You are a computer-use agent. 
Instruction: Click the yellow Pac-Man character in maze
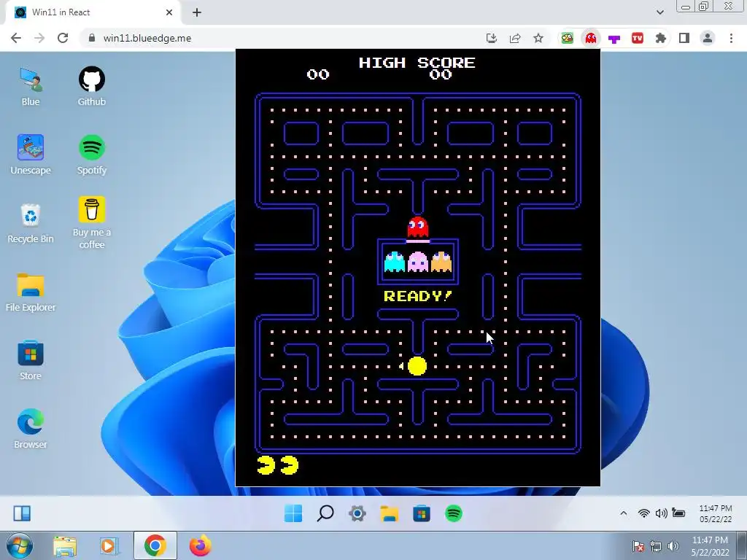point(417,366)
